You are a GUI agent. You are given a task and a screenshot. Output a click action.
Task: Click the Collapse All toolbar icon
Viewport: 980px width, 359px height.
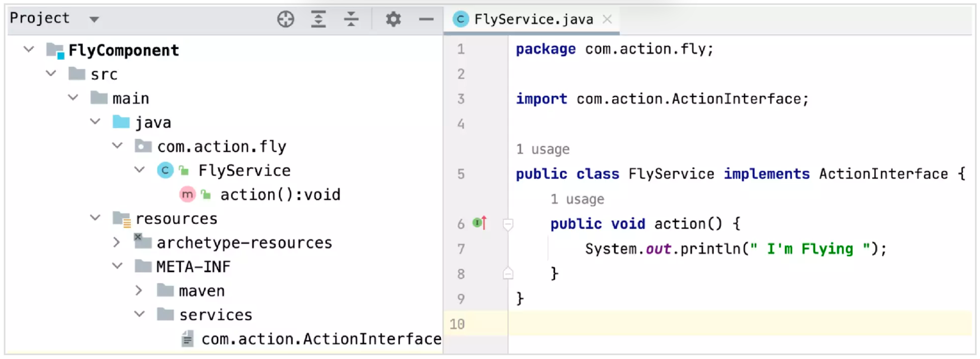351,19
